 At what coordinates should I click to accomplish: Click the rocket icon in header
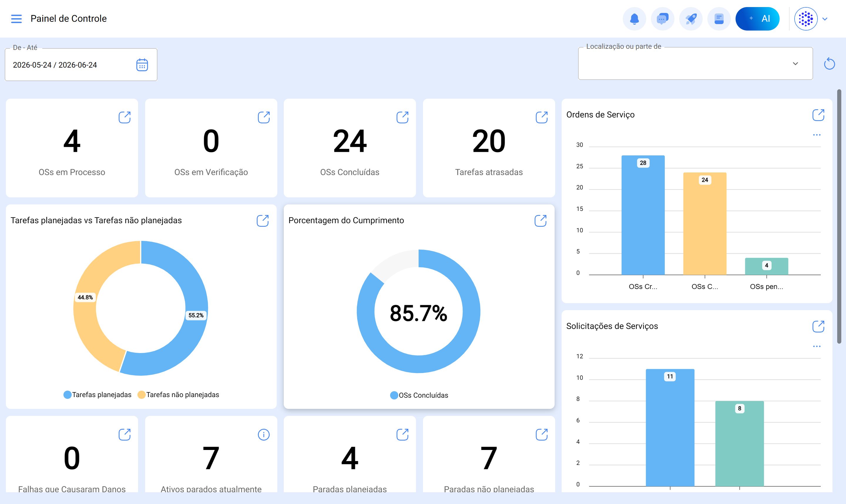tap(690, 19)
